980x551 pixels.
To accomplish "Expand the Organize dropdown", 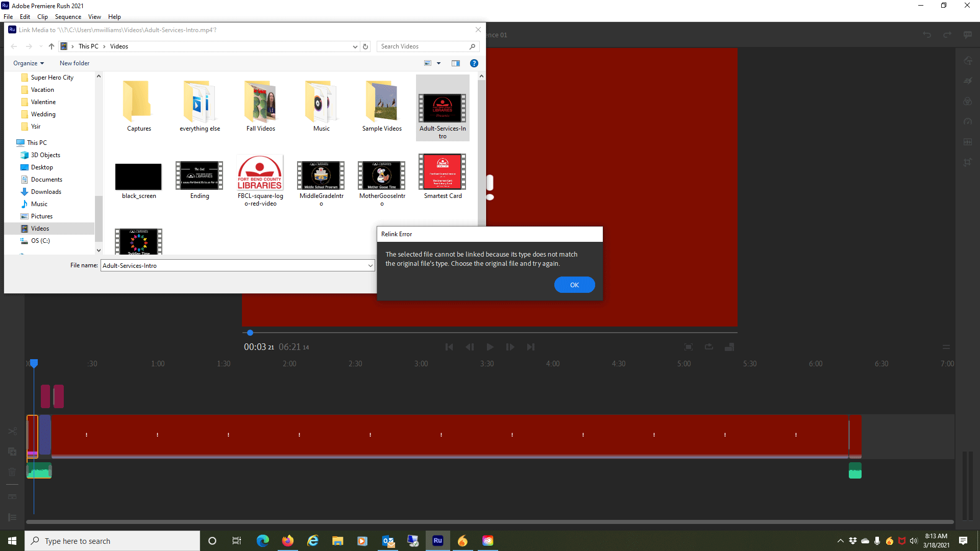I will [x=29, y=63].
